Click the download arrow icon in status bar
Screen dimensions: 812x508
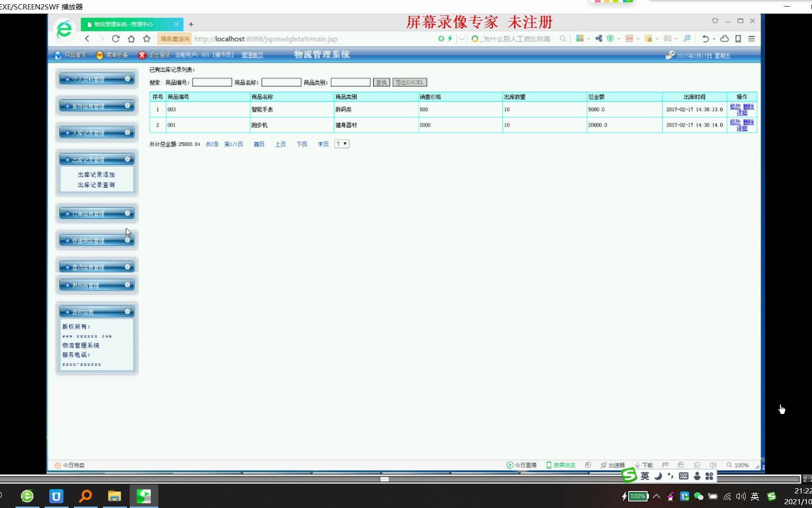638,465
